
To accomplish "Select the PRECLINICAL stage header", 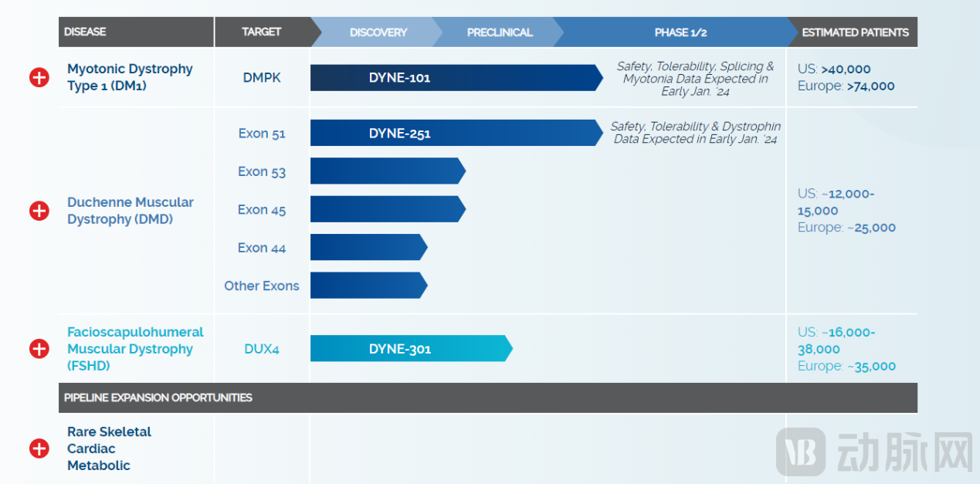I will point(500,32).
